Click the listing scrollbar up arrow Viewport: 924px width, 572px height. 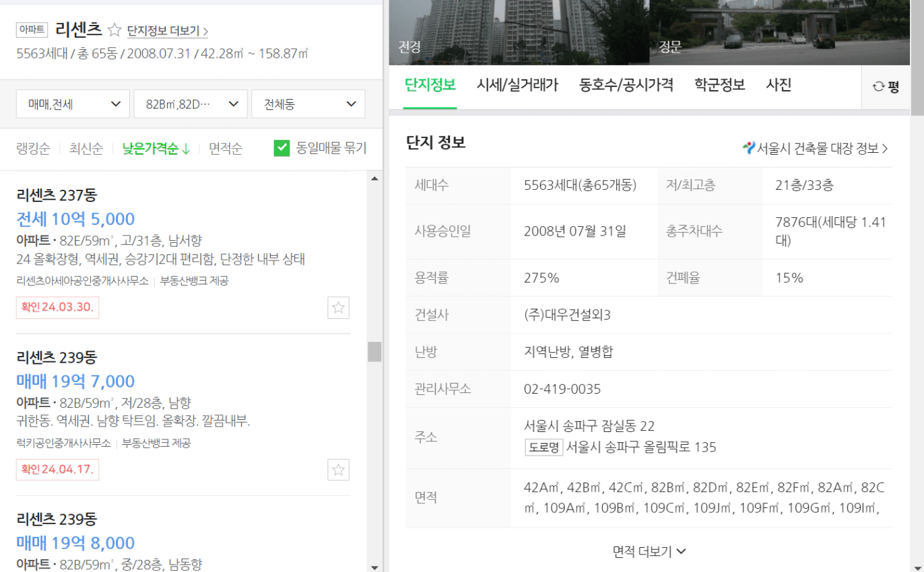click(374, 179)
